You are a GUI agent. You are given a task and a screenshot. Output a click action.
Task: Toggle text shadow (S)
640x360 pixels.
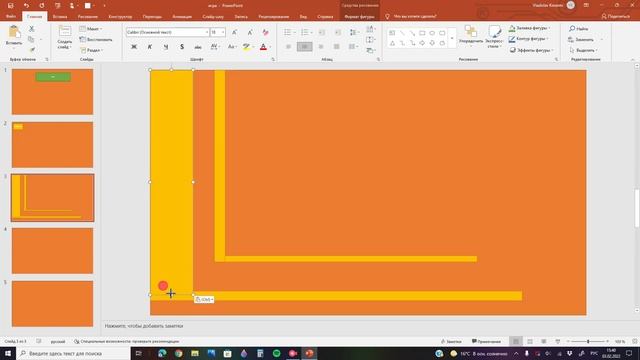click(182, 47)
